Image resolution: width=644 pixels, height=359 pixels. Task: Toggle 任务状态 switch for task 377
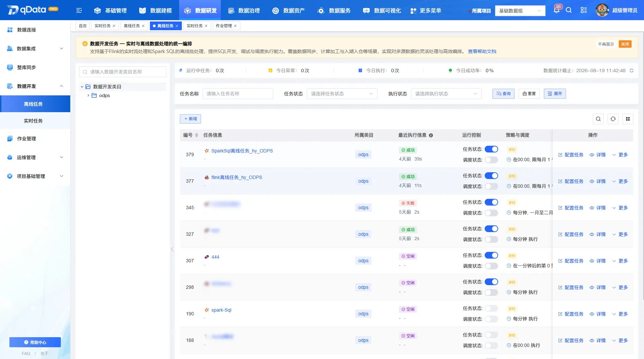(491, 176)
